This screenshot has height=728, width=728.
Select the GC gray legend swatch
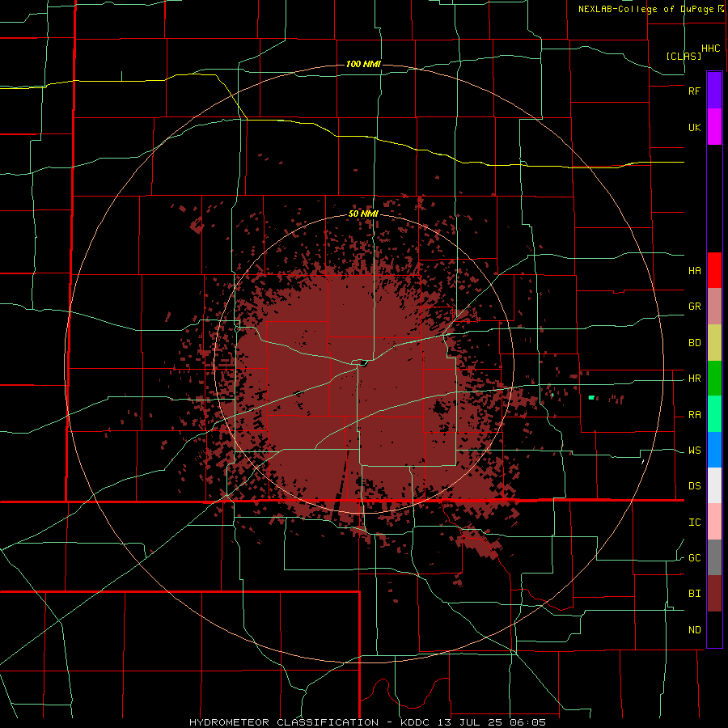(x=714, y=557)
